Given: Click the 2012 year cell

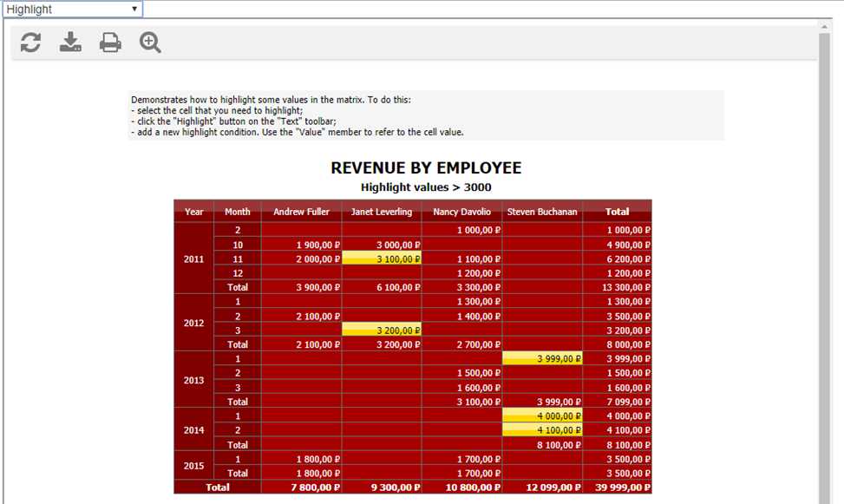Looking at the screenshot, I should pyautogui.click(x=193, y=323).
